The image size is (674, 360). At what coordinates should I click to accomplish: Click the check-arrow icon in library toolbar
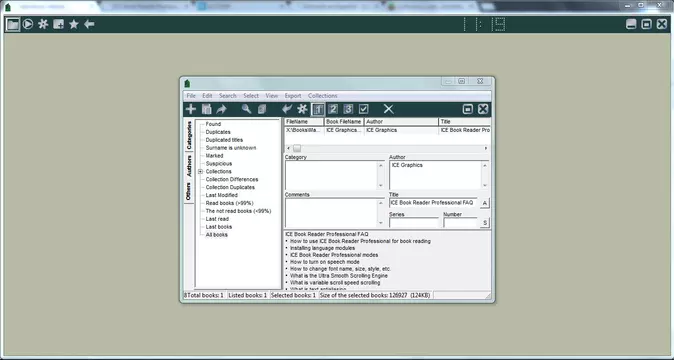[x=287, y=109]
